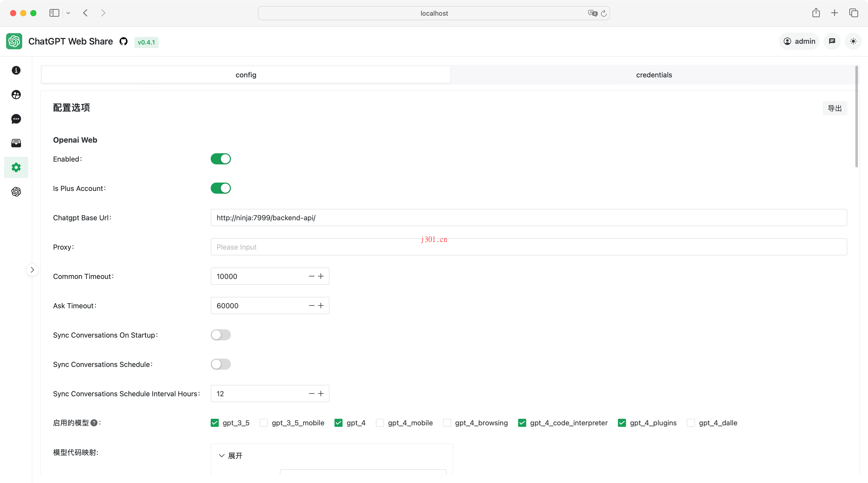868x483 pixels.
Task: Select the config tab
Action: pos(246,75)
